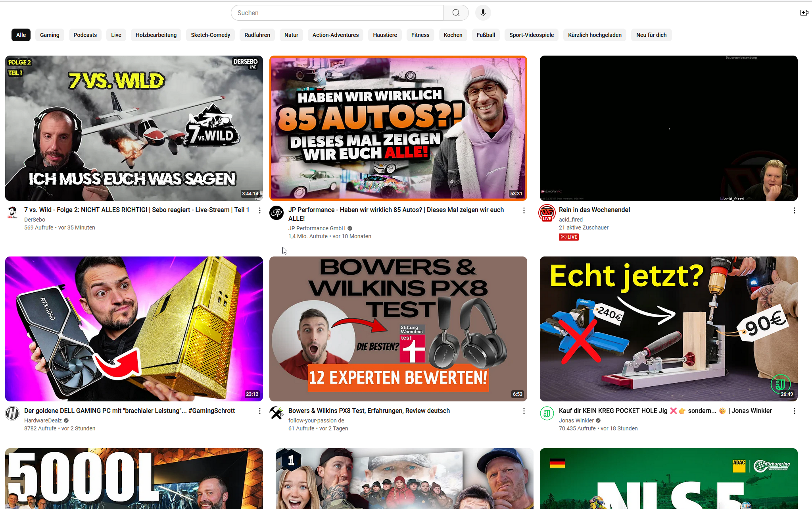This screenshot has height=509, width=812.
Task: Open 'Rein in das Wochenende!' title link
Action: click(x=594, y=210)
